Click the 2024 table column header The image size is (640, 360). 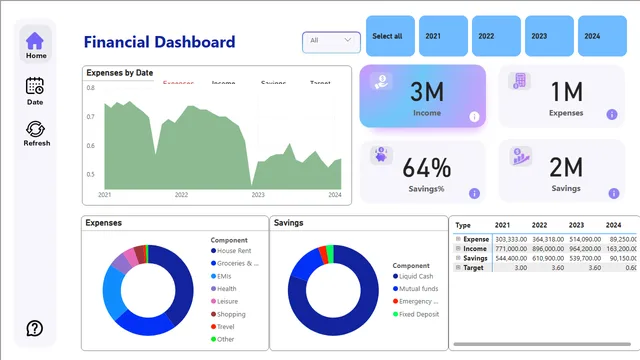(x=613, y=225)
